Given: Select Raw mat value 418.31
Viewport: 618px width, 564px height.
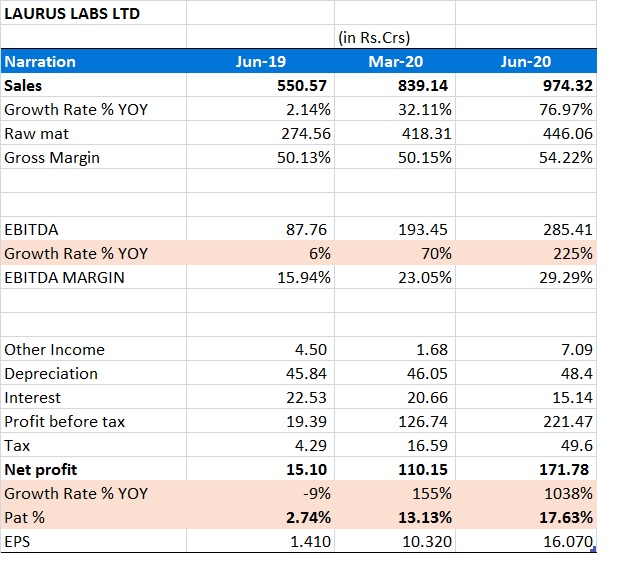Looking at the screenshot, I should [x=395, y=134].
